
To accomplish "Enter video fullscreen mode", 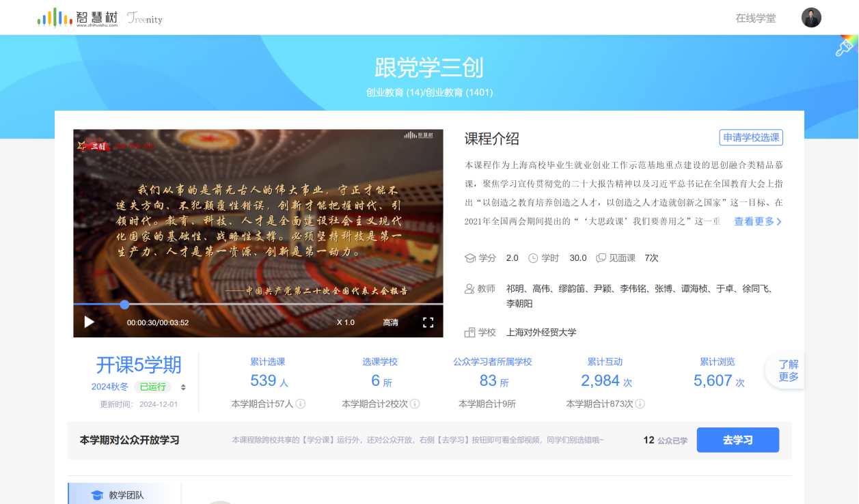I will point(428,322).
